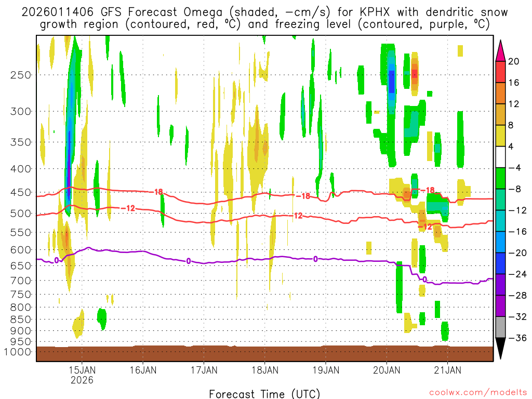Click the purple color bar segment -28 to -24
Image resolution: width=532 pixels, height=399 pixels.
click(x=500, y=285)
